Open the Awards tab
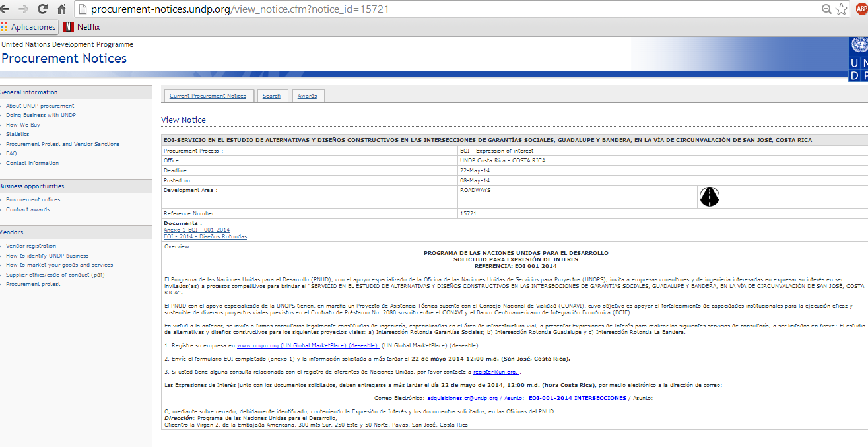Image resolution: width=868 pixels, height=447 pixels. (x=307, y=96)
